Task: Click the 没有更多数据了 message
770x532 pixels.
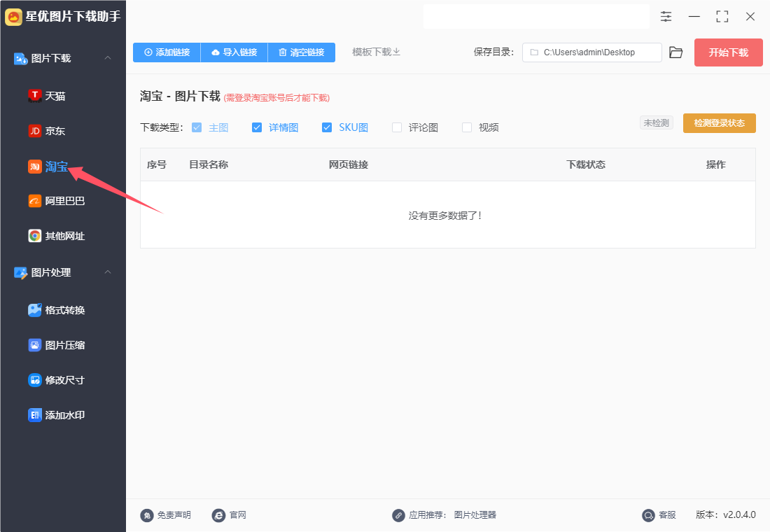Action: point(445,216)
